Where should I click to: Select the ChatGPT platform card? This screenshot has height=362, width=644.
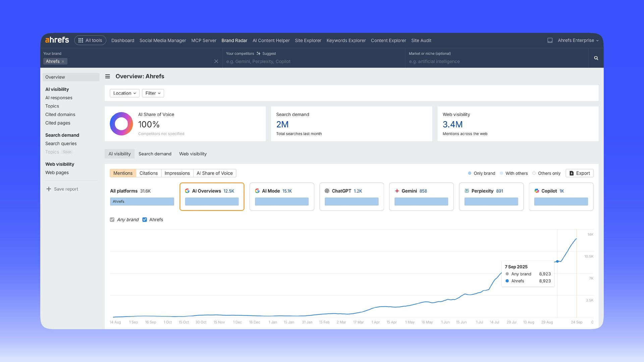(x=352, y=196)
